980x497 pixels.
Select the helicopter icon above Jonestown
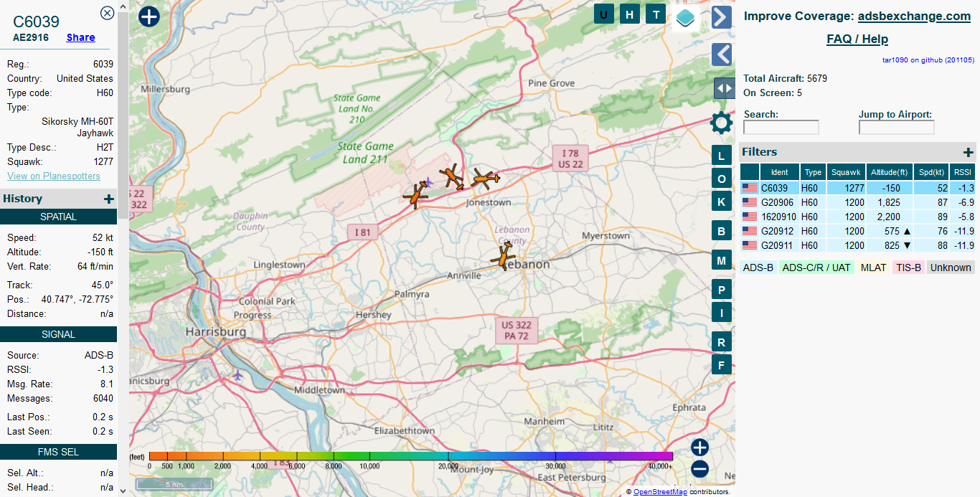[486, 178]
